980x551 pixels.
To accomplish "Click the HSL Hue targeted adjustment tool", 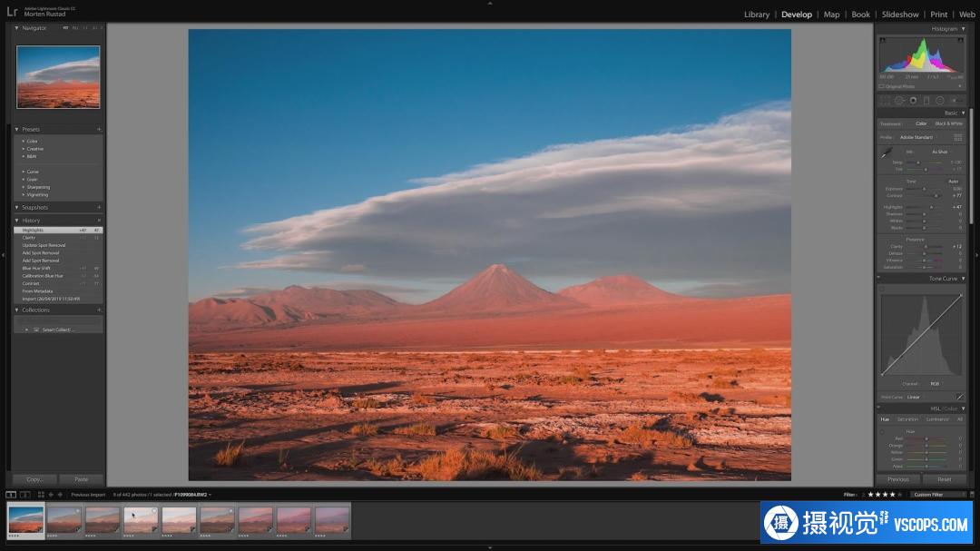I will [x=883, y=431].
